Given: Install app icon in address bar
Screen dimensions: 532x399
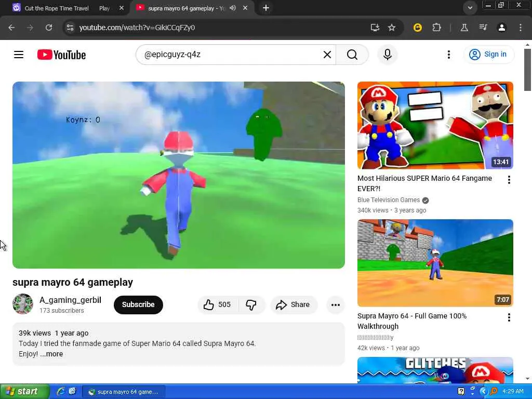Looking at the screenshot, I should (375, 28).
